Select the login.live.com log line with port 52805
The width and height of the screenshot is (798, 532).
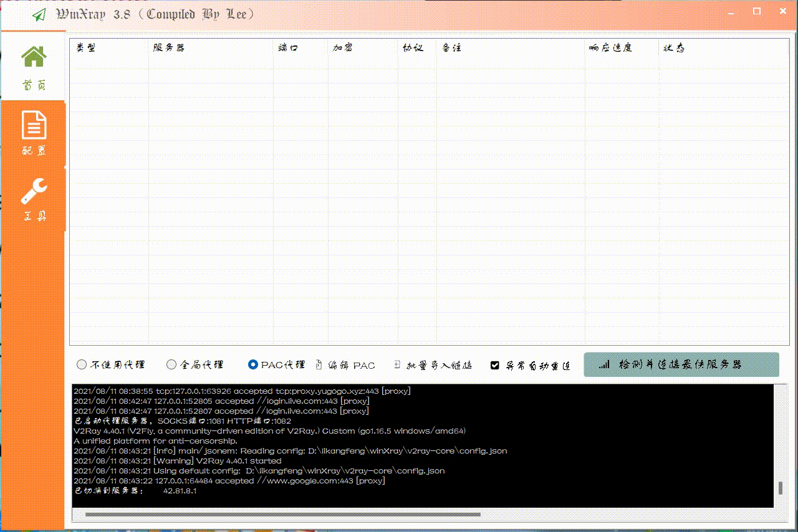pos(221,401)
